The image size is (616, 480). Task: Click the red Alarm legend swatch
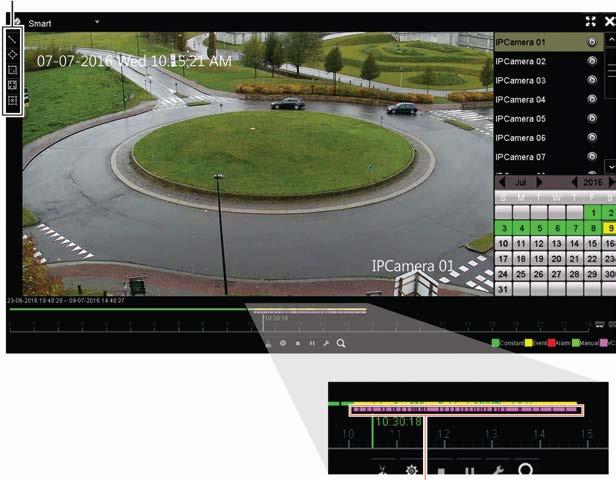point(551,343)
